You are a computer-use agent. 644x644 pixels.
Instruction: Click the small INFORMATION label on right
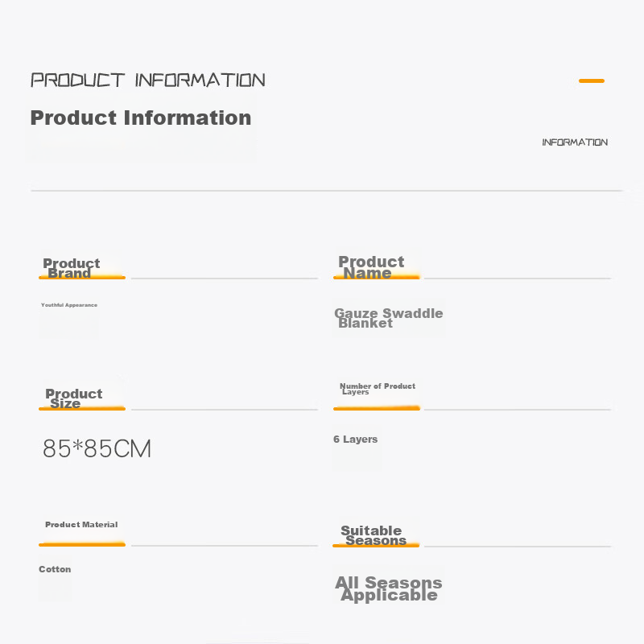[x=575, y=142]
